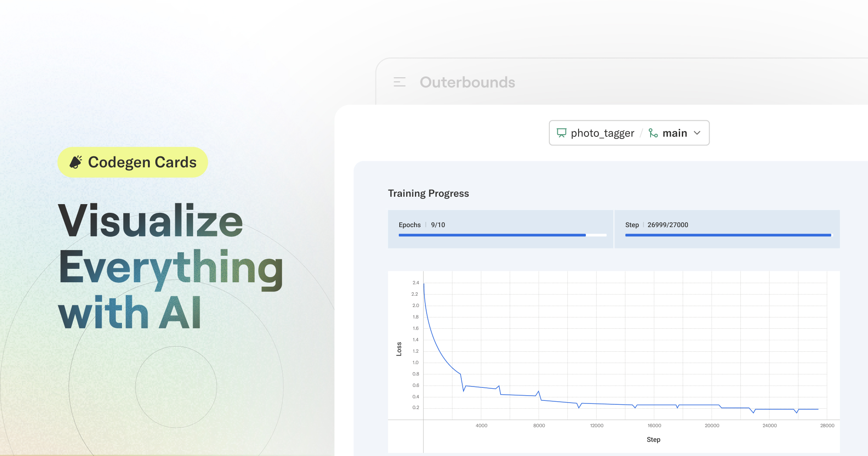This screenshot has height=456, width=868.
Task: Click the Epochs progress bar
Action: [x=503, y=235]
